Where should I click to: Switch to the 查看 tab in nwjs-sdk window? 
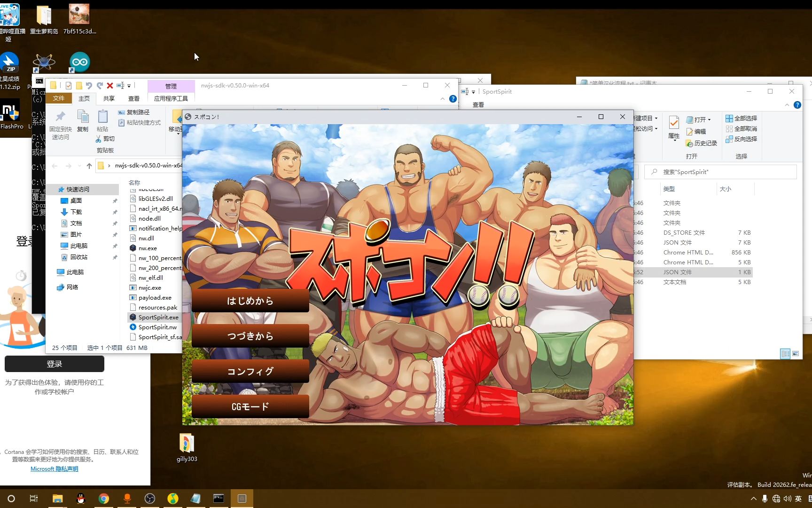click(134, 98)
